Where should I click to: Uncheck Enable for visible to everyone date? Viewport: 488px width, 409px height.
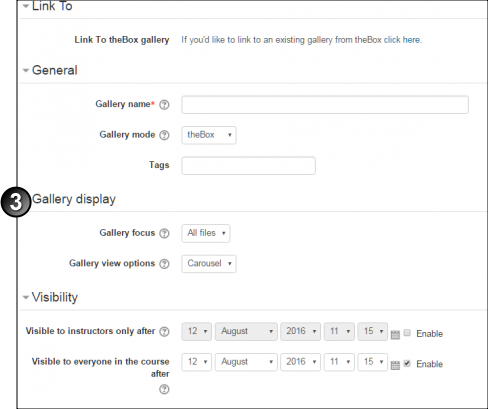(407, 363)
